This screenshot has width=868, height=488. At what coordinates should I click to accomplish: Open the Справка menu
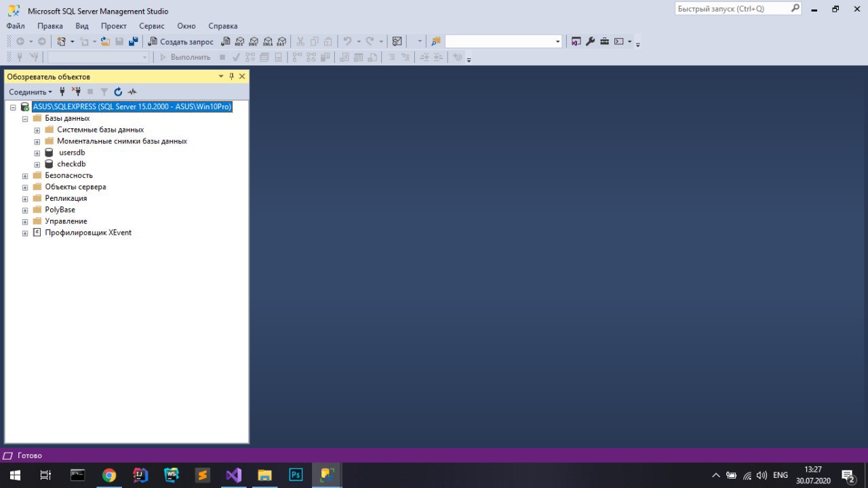[x=223, y=26]
